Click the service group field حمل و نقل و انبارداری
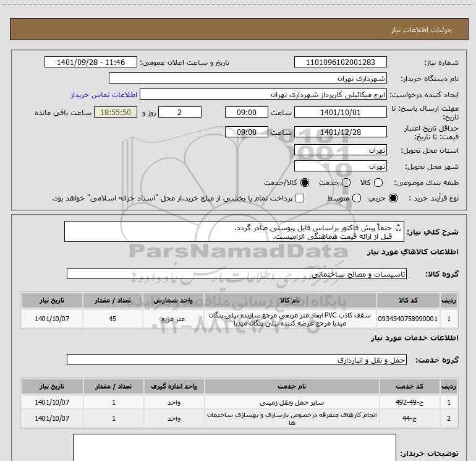Image resolution: width=476 pixels, height=461 pixels. tap(237, 360)
